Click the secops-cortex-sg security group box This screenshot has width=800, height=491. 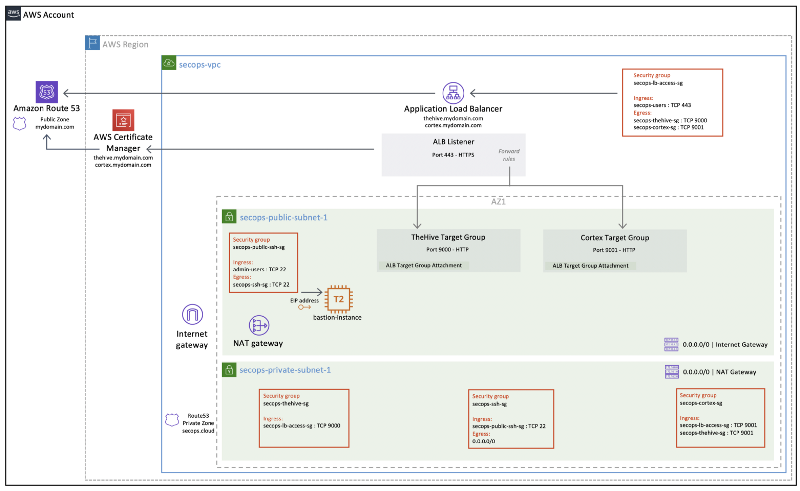point(720,418)
